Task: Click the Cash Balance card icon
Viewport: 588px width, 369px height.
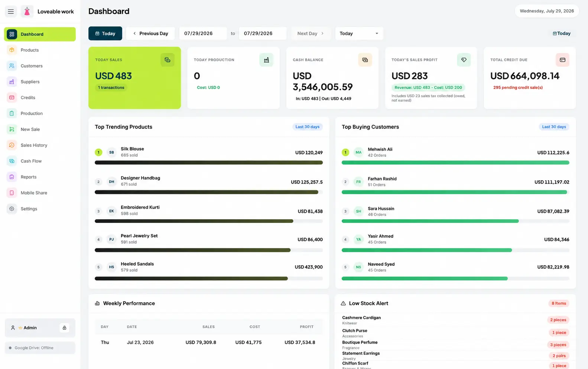Action: 365,60
